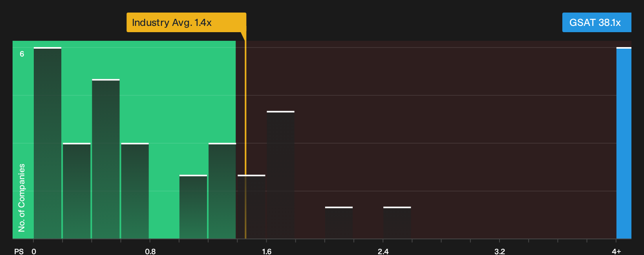This screenshot has width=644, height=255.
Task: Select the tallest histogram bar at PS 0
Action: (x=48, y=143)
